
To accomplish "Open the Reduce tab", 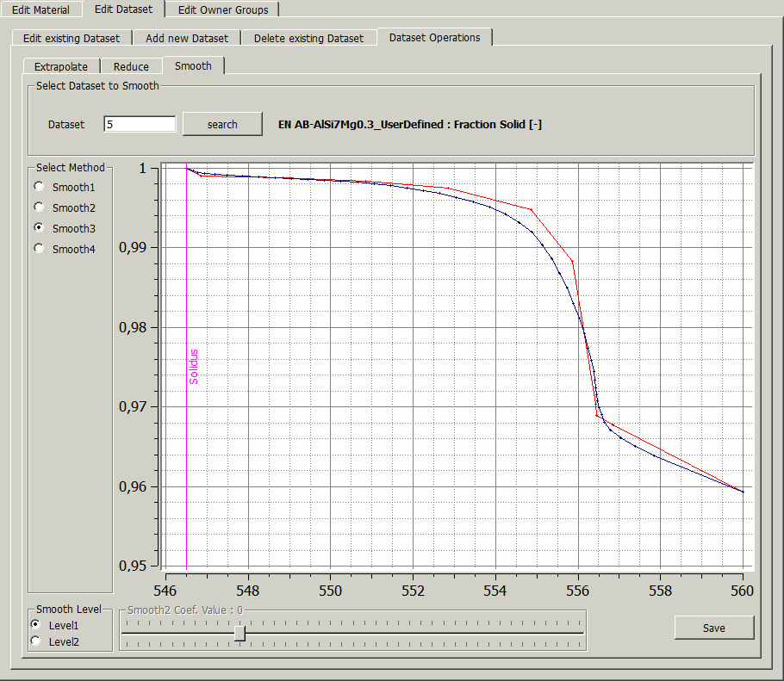I will click(131, 66).
